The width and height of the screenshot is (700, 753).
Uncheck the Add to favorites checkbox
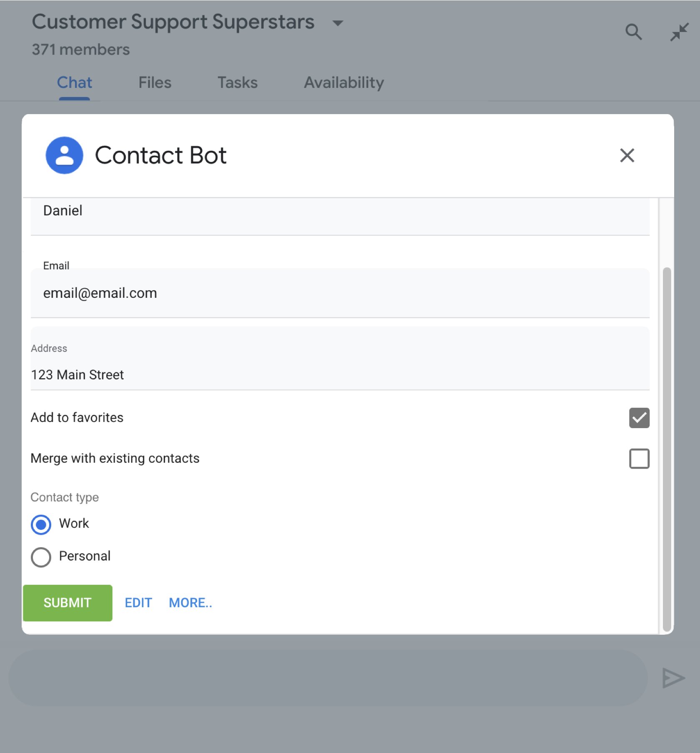click(x=639, y=418)
